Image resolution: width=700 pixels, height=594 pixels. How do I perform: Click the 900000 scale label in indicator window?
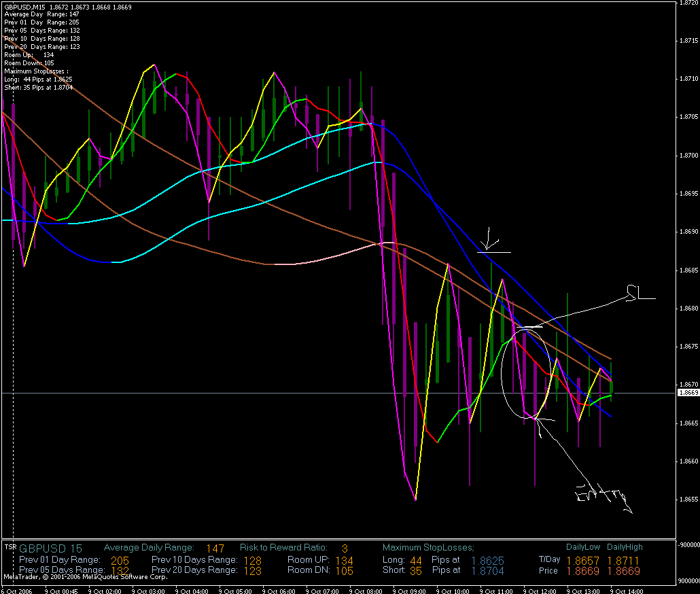(688, 544)
